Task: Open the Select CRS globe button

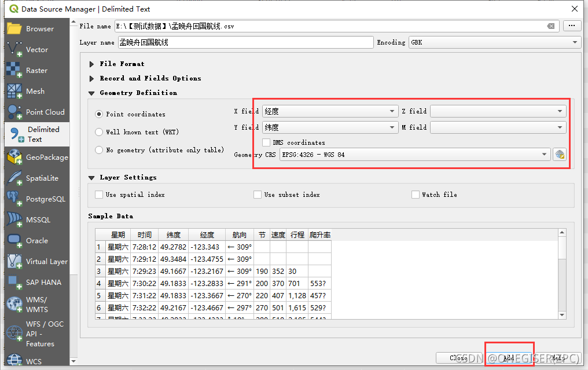Action: point(560,155)
